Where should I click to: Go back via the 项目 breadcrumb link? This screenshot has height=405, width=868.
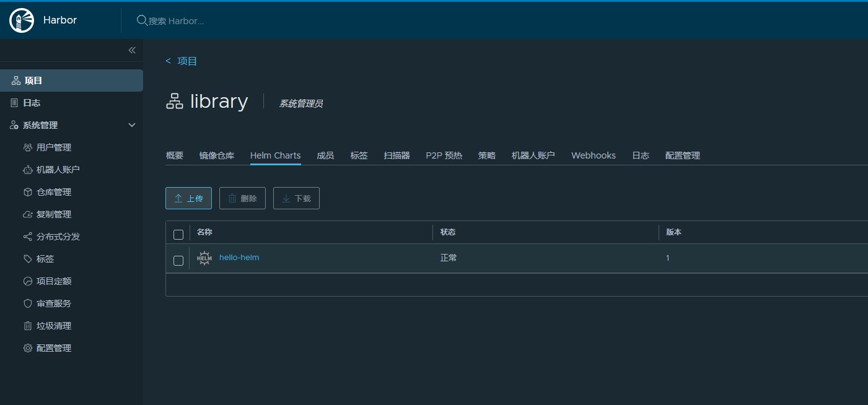[186, 61]
